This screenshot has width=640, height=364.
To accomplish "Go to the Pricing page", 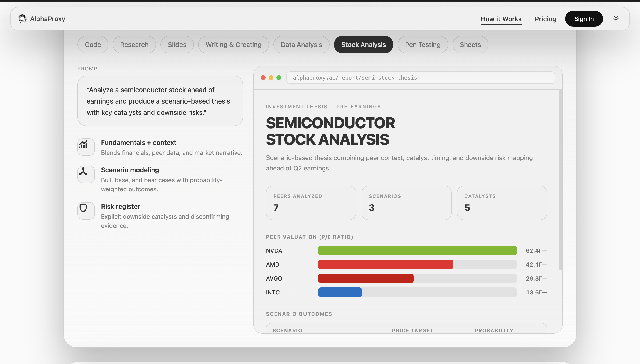I will (546, 19).
